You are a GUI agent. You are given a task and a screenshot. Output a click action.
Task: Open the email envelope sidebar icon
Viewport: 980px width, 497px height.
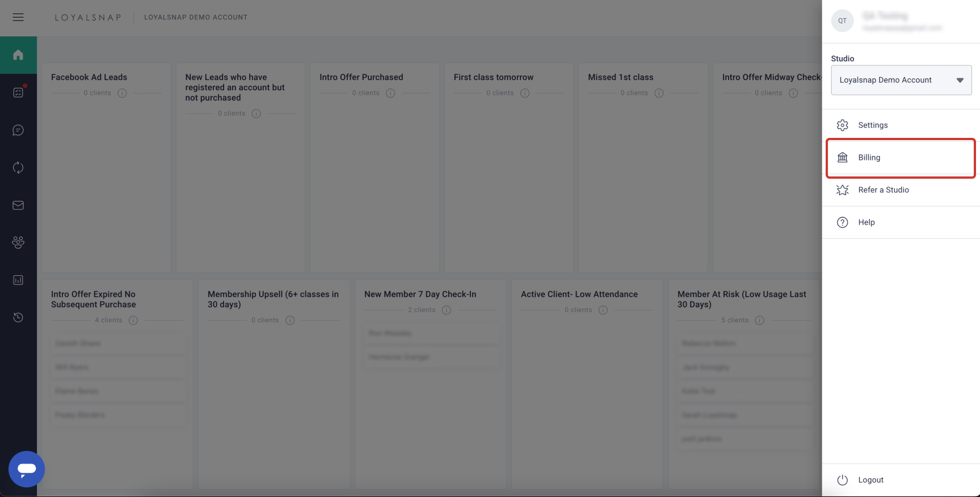[x=18, y=205]
